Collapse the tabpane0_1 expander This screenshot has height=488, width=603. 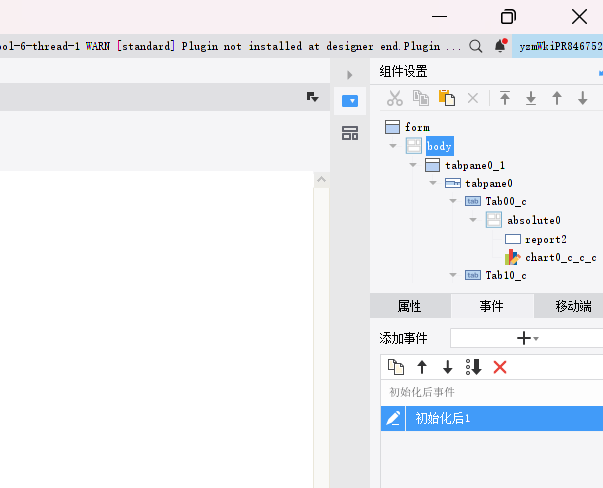413,165
